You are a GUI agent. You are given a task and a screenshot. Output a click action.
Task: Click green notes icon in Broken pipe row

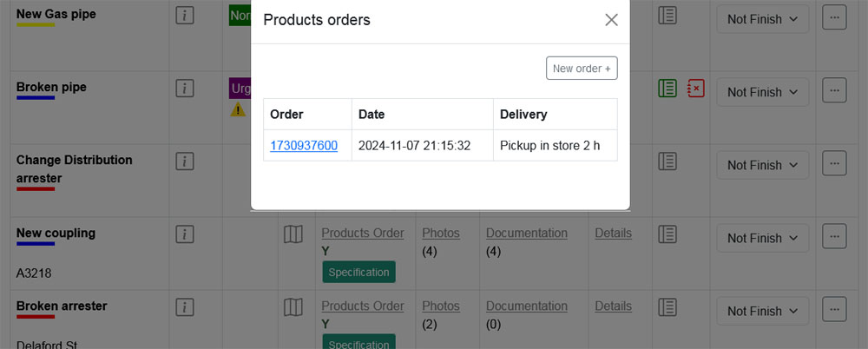point(667,88)
